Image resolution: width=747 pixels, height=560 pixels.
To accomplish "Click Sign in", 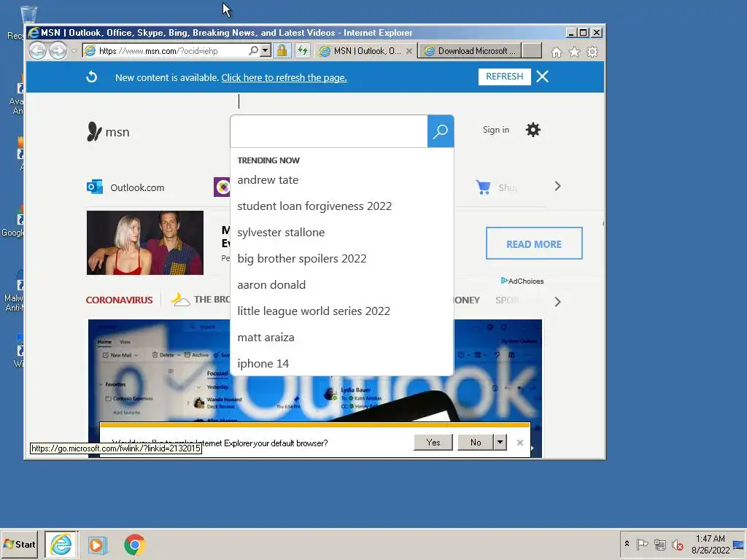I will coord(495,130).
